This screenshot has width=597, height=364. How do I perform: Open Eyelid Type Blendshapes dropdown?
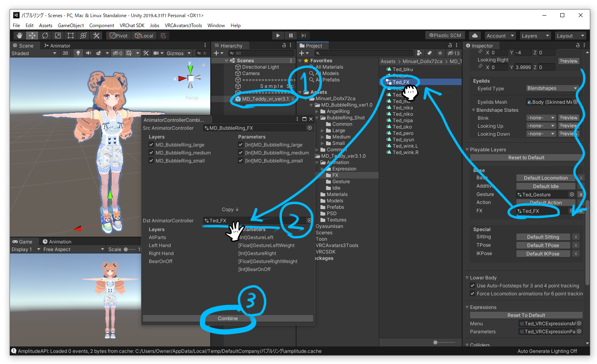pos(552,88)
